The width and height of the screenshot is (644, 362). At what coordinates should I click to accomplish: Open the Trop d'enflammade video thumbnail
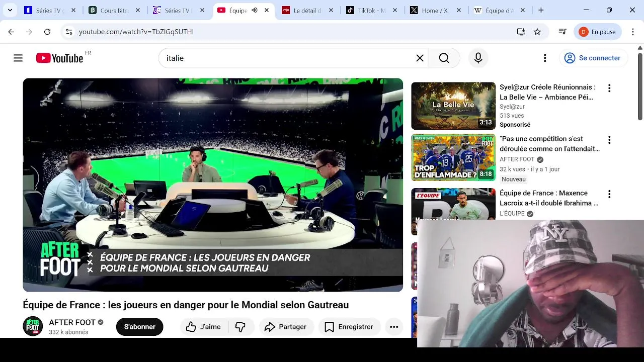tap(453, 157)
